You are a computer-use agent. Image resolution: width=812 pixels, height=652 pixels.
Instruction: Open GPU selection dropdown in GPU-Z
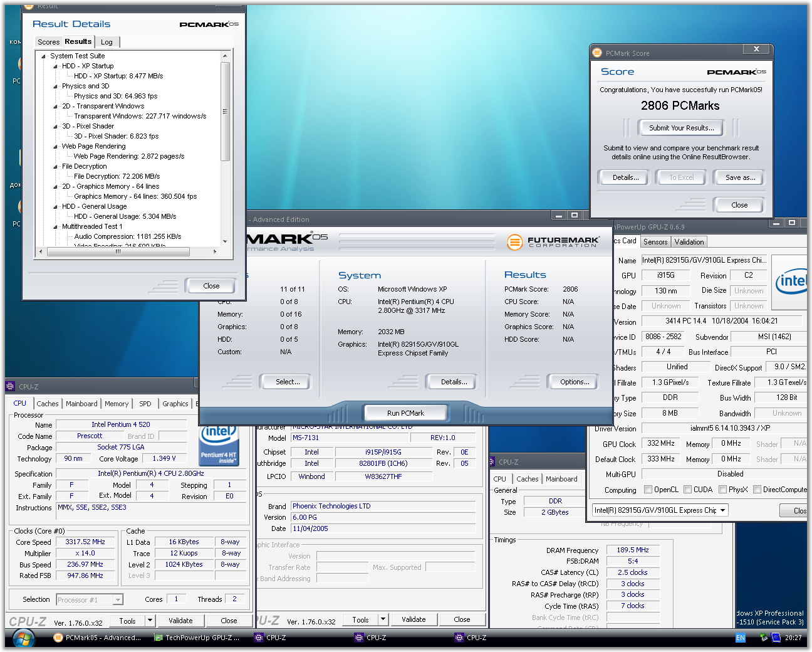tap(722, 510)
